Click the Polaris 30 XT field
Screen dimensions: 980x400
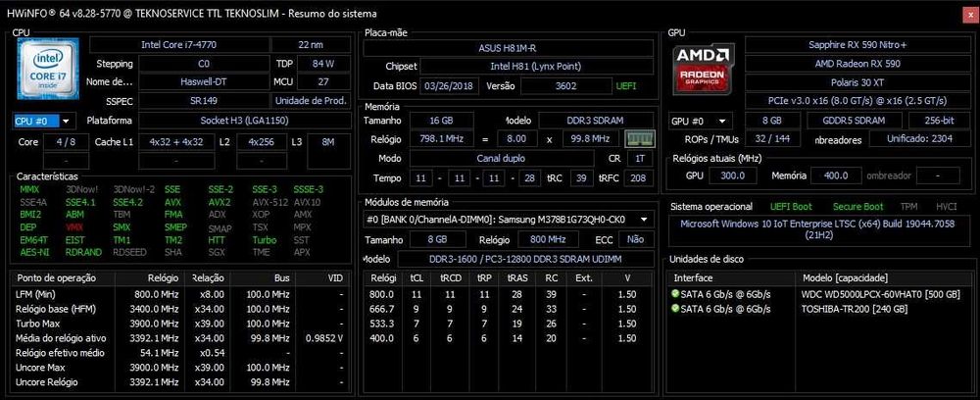(x=857, y=82)
